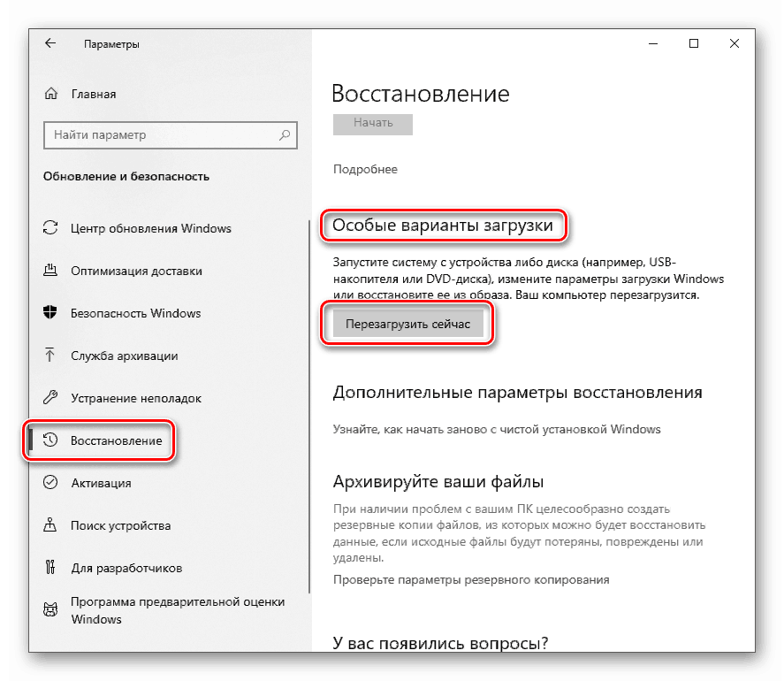Open the troubleshooting wrench icon

(x=50, y=398)
